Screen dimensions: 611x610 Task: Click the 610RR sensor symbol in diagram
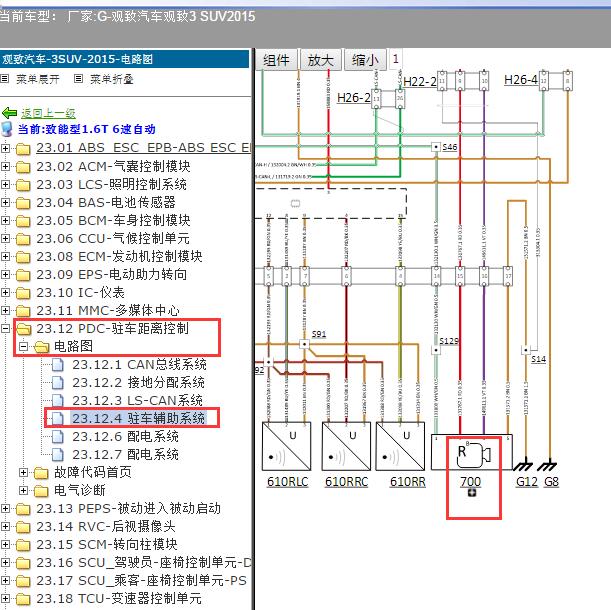400,446
